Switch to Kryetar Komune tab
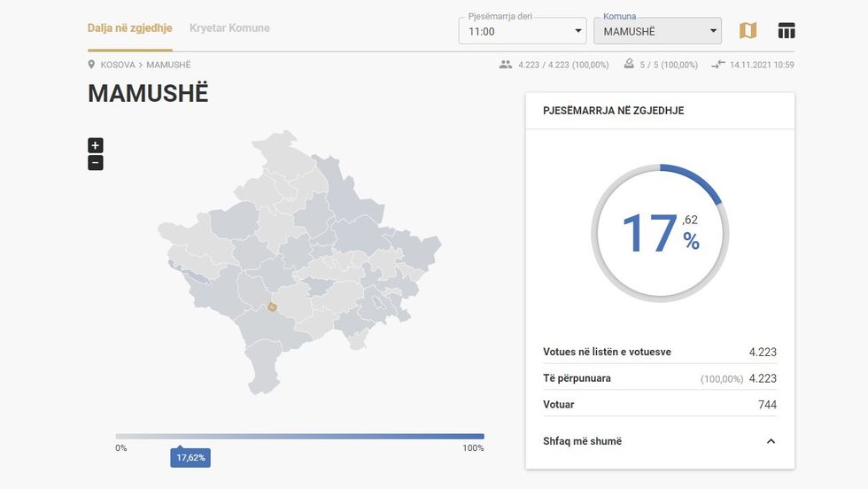Viewport: 868px width, 489px height. click(x=229, y=27)
